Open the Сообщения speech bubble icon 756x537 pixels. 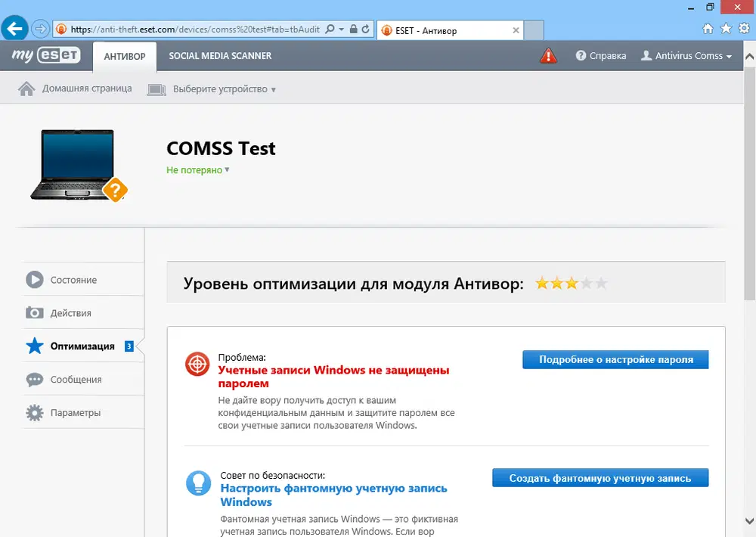[36, 379]
